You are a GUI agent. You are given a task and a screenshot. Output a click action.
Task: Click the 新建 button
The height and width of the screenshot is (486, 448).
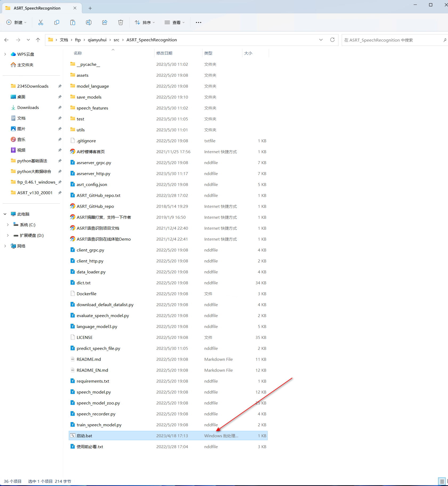pyautogui.click(x=17, y=22)
